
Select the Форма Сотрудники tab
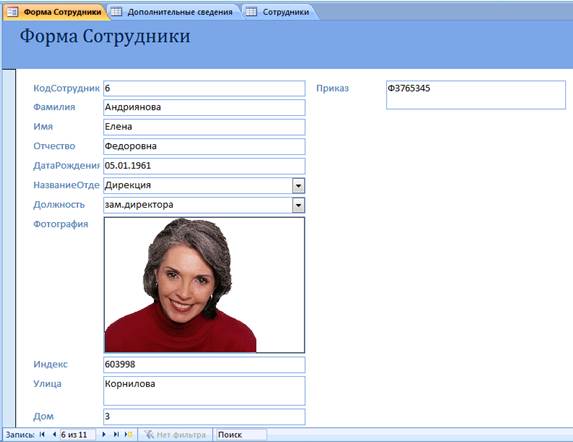[56, 12]
